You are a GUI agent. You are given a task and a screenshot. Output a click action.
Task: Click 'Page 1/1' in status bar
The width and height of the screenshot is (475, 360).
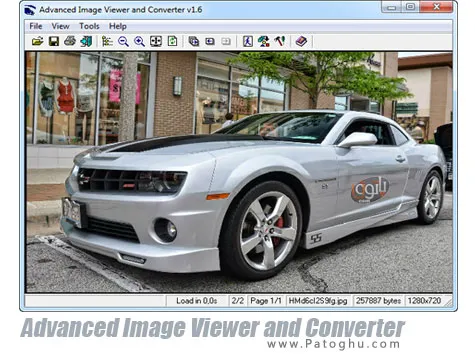[x=266, y=301]
